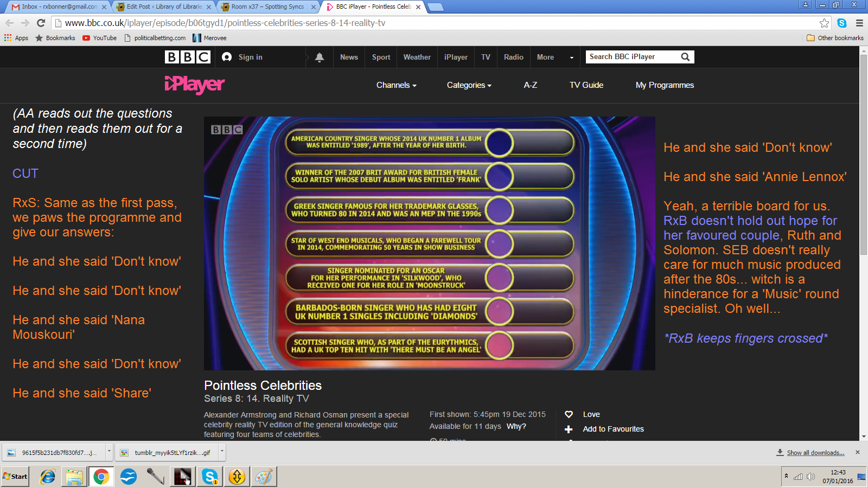Click the iPlayer logo
This screenshot has height=488, width=868.
click(194, 85)
